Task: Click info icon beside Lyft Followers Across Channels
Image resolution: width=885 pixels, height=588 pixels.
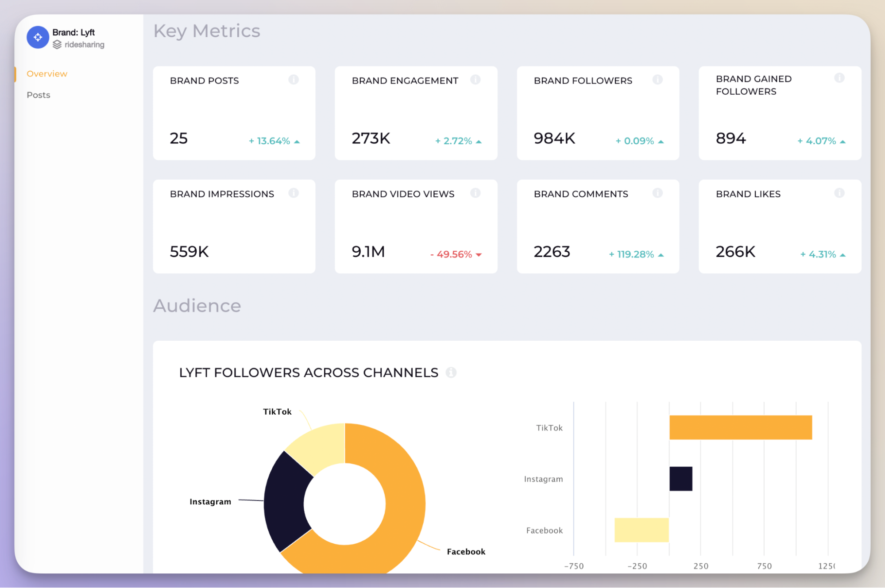Action: point(451,373)
